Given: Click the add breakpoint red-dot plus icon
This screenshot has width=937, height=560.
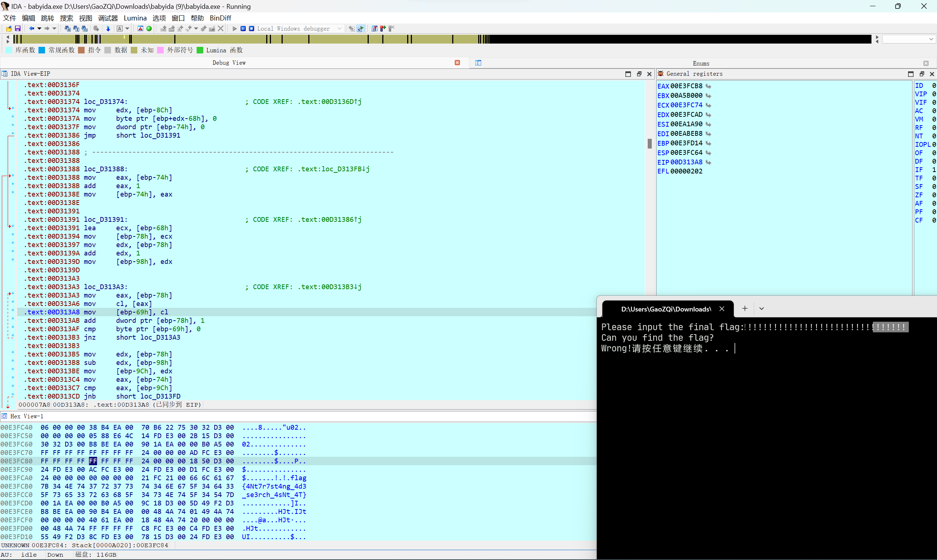Looking at the screenshot, I should [383, 29].
